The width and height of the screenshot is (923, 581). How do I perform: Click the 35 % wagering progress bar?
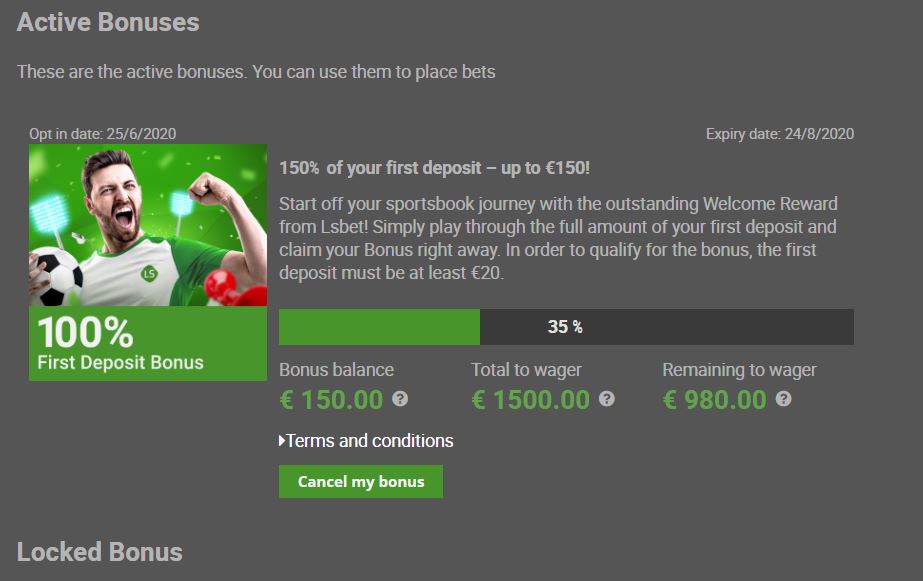[x=566, y=327]
